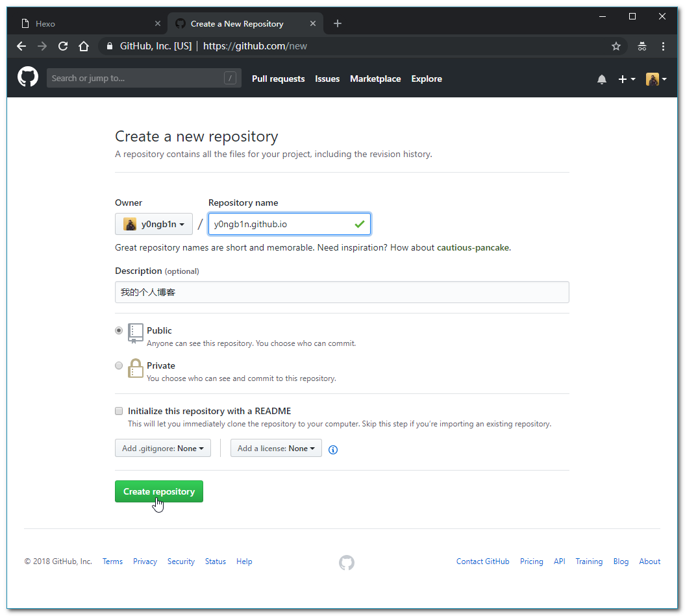
Task: Click the Create repository button
Action: [x=158, y=491]
